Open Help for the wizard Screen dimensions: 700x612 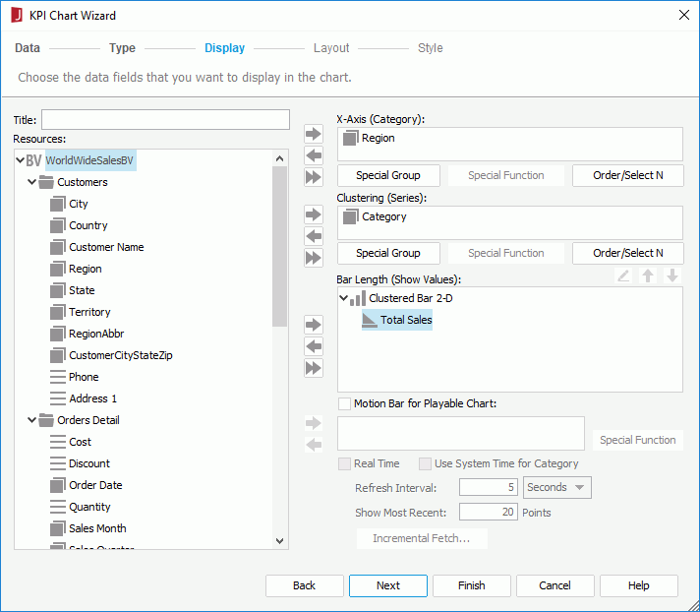point(639,585)
